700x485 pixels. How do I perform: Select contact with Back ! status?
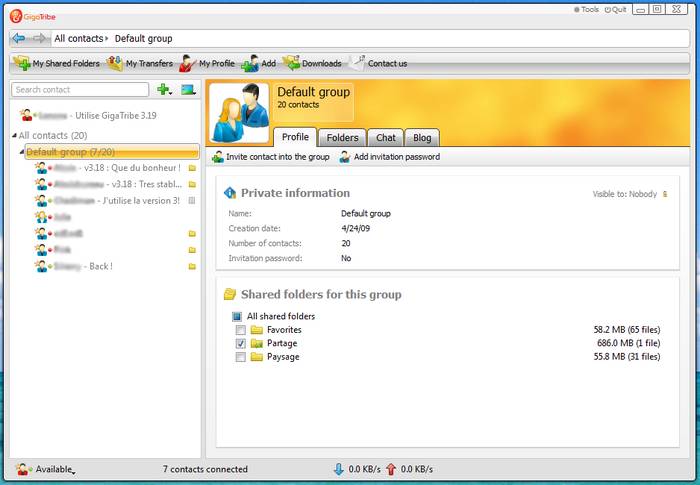(x=116, y=267)
